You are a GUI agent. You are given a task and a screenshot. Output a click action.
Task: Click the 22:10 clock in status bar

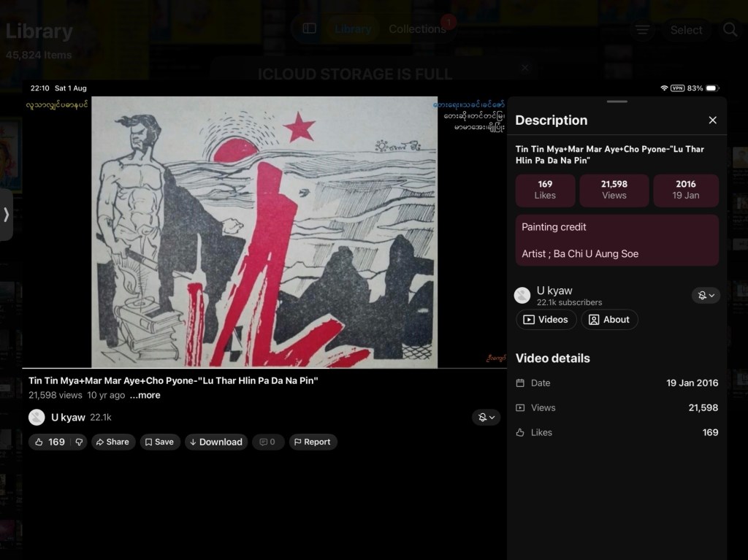coord(39,88)
